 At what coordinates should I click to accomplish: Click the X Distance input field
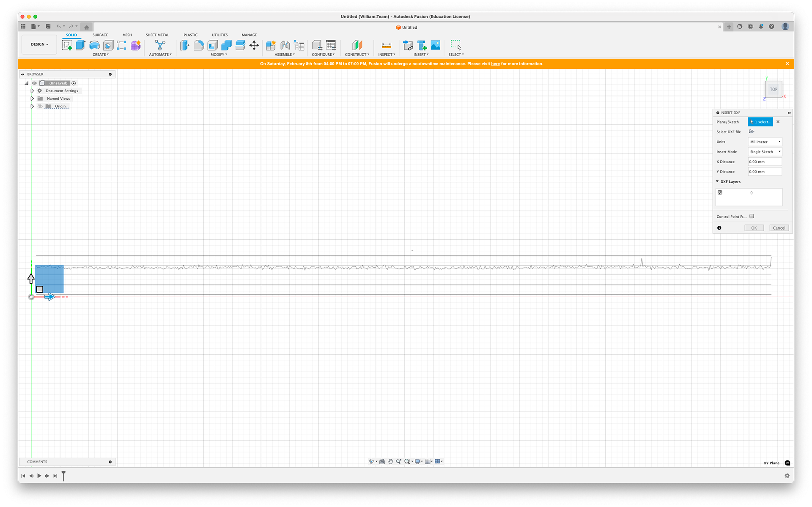(765, 162)
